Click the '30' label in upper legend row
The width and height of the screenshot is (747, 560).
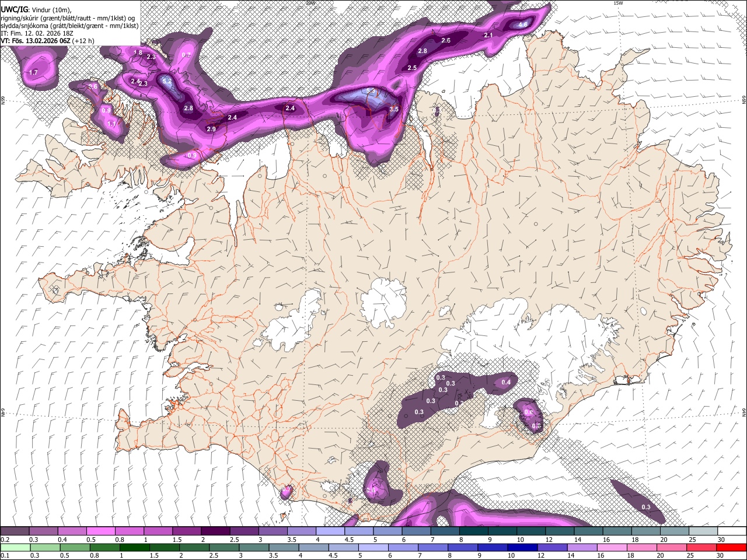point(721,540)
